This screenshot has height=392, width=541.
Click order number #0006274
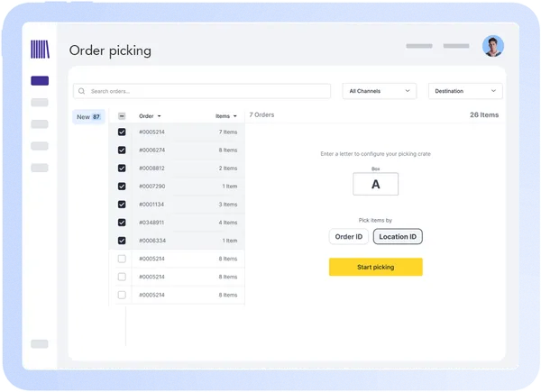point(151,150)
